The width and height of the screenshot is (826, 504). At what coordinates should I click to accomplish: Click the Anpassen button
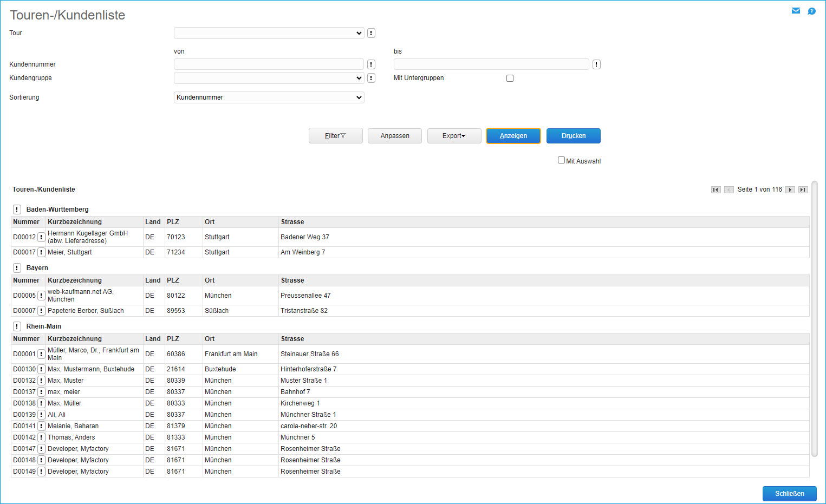tap(395, 136)
